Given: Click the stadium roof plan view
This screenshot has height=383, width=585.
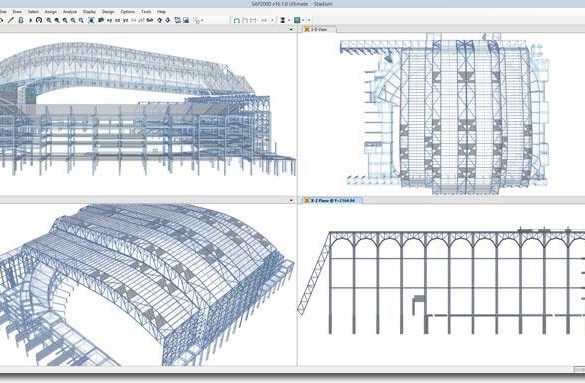Looking at the screenshot, I should click(444, 114).
